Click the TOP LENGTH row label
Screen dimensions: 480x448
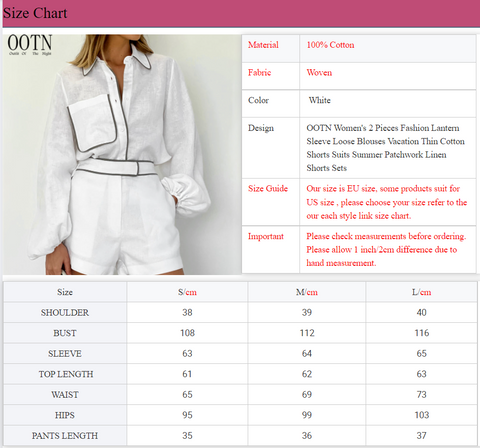[x=66, y=374]
